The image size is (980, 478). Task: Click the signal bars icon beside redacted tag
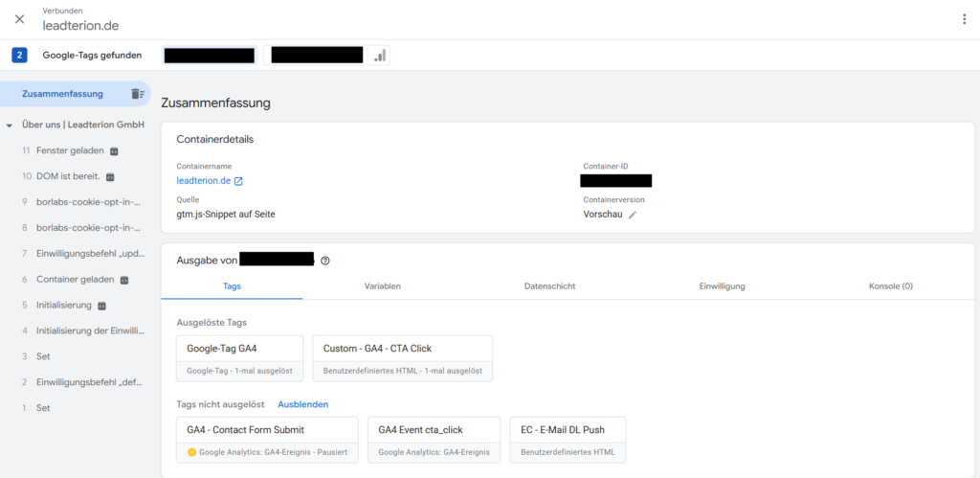tap(379, 56)
